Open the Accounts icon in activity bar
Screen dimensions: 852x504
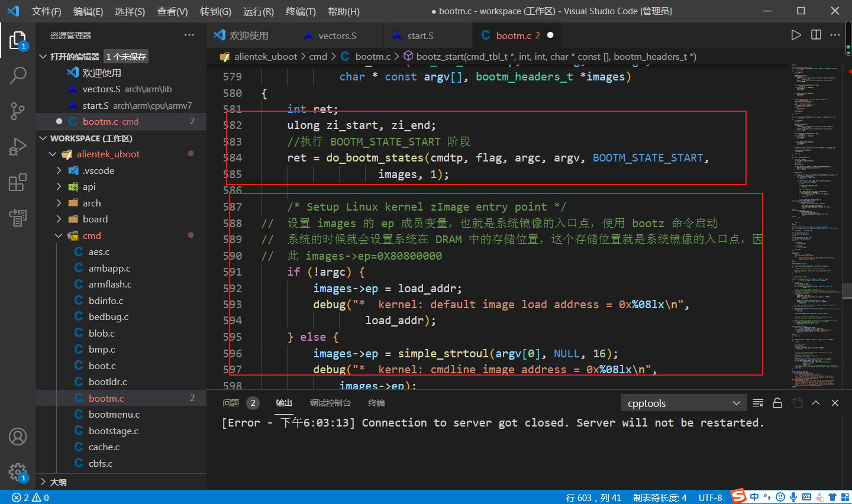pos(18,437)
